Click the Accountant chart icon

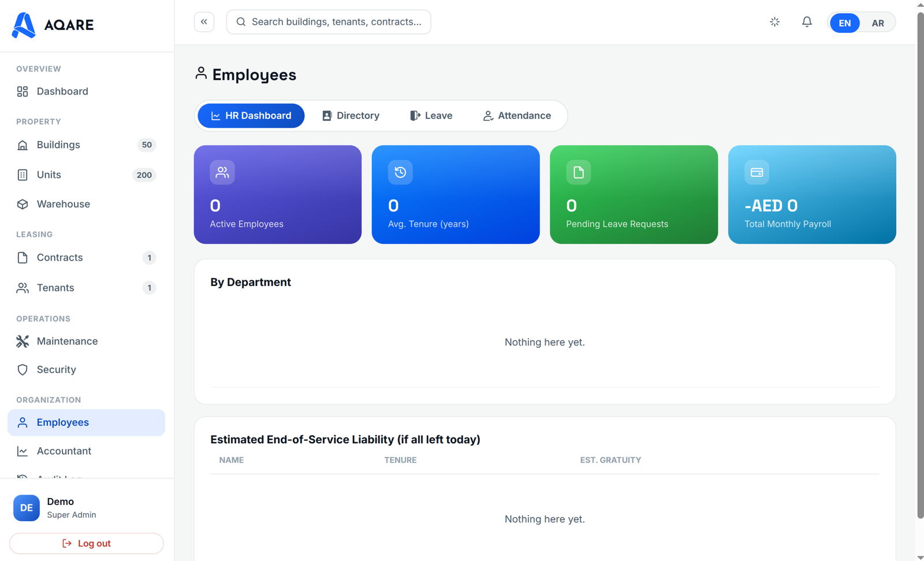point(23,451)
